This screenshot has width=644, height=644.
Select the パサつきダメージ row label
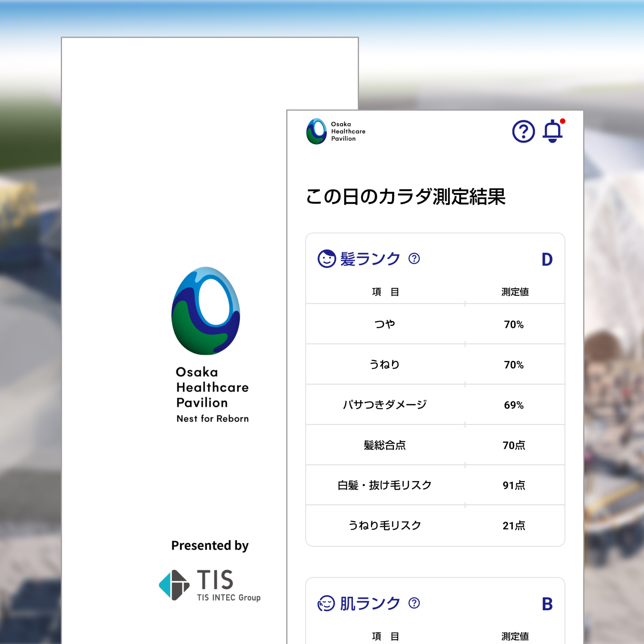(x=385, y=405)
